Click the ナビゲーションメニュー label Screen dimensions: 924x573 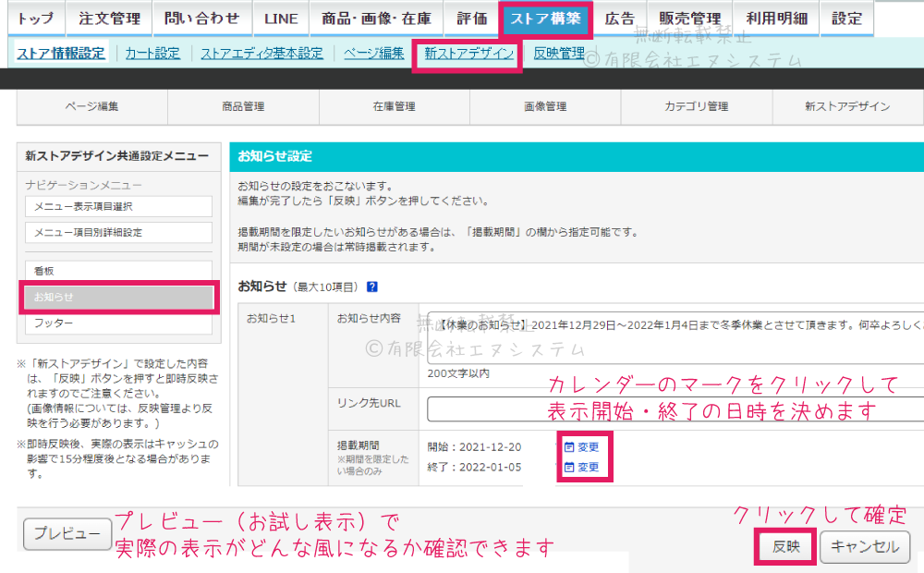[x=83, y=186]
